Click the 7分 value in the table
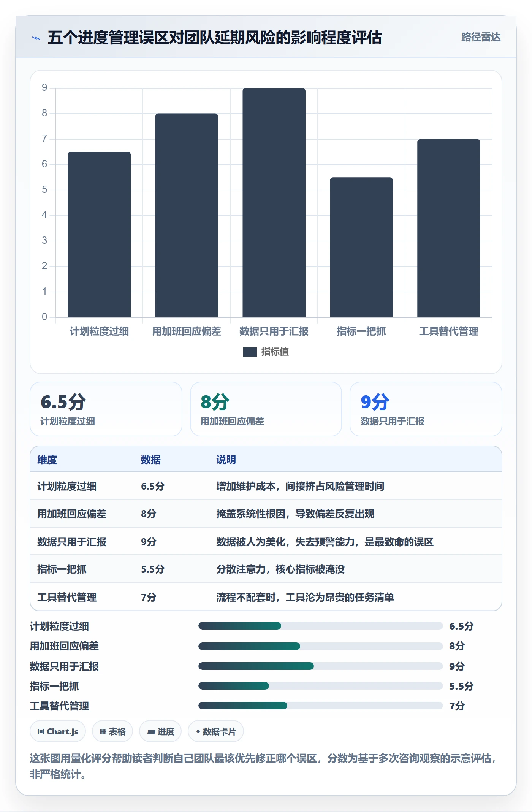This screenshot has width=532, height=812. point(149,597)
